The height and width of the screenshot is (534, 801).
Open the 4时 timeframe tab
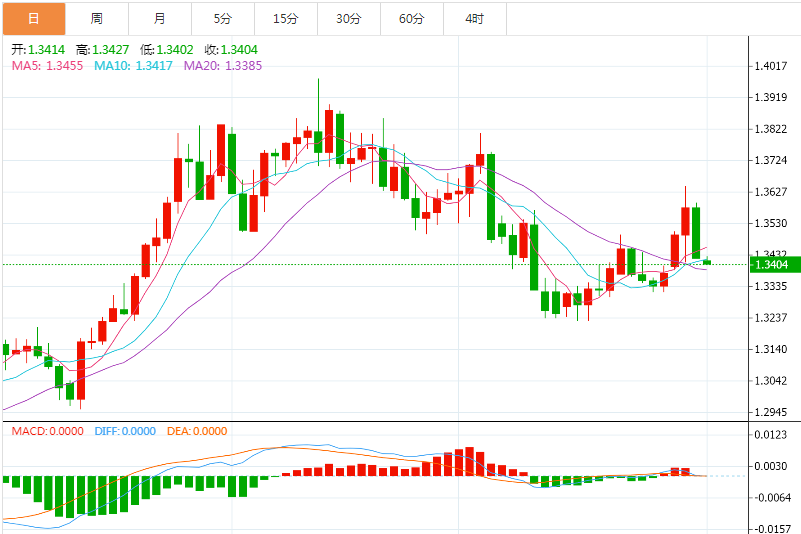[x=475, y=19]
